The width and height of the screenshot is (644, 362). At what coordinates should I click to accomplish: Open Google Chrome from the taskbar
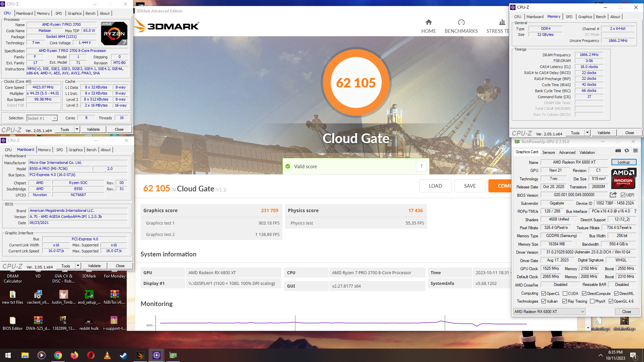[58, 355]
